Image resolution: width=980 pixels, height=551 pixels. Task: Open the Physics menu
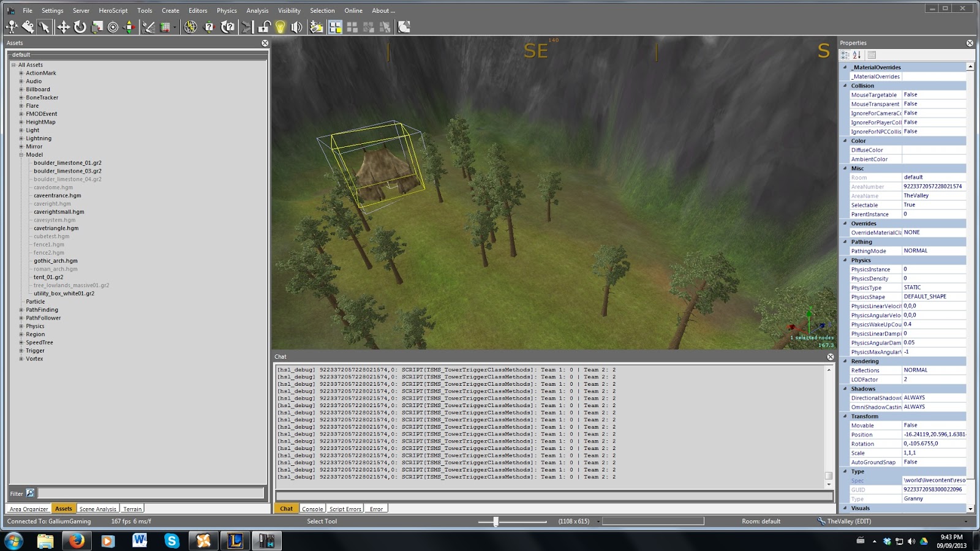tap(227, 10)
